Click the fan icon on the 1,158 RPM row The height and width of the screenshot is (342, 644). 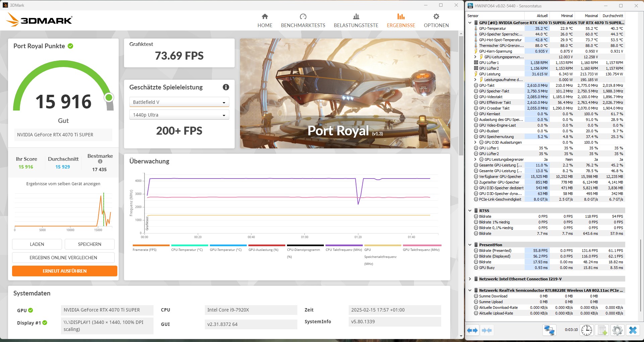pos(476,63)
